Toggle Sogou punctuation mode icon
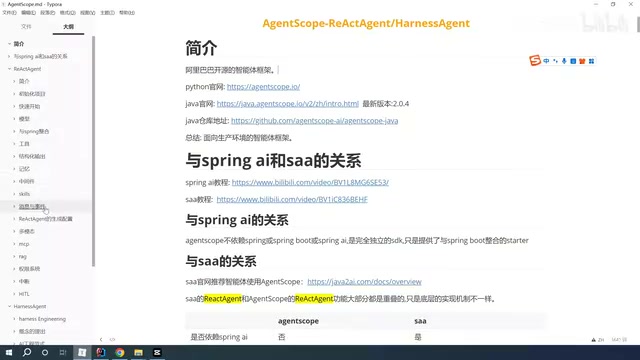Screen dimensions: 640x360 click(555, 61)
